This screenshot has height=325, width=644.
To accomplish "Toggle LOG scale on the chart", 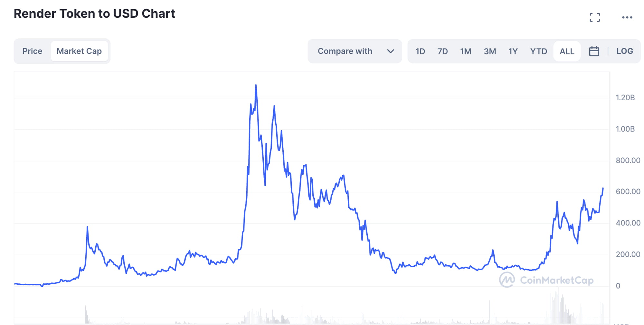I will [x=625, y=51].
